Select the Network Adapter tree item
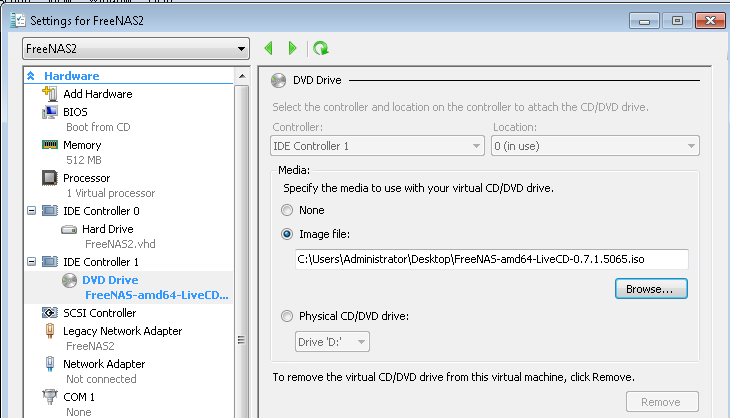 point(104,364)
